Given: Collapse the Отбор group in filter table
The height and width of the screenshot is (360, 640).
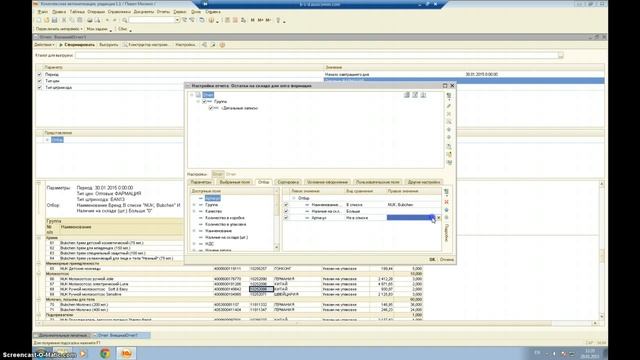Looking at the screenshot, I should (x=293, y=198).
